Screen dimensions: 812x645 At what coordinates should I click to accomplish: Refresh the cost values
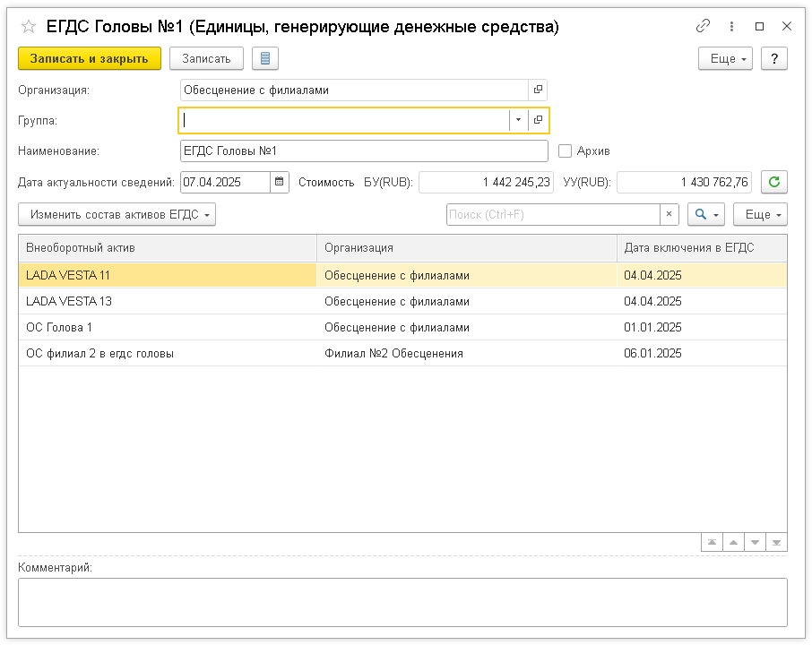(774, 182)
